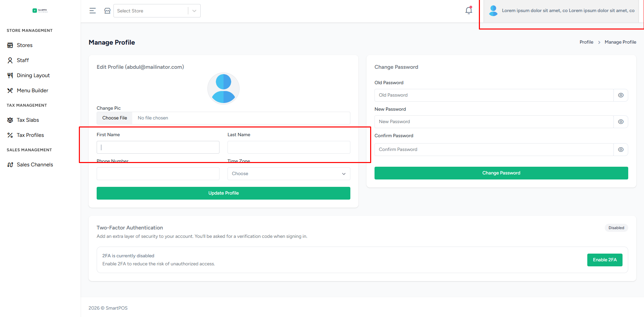644x317 pixels.
Task: Click the store icon beside Select Store
Action: point(107,11)
